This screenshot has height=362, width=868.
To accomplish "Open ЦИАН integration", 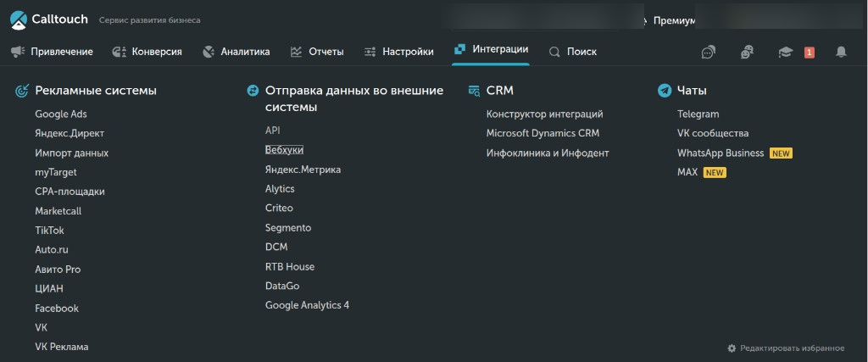I will [x=49, y=289].
